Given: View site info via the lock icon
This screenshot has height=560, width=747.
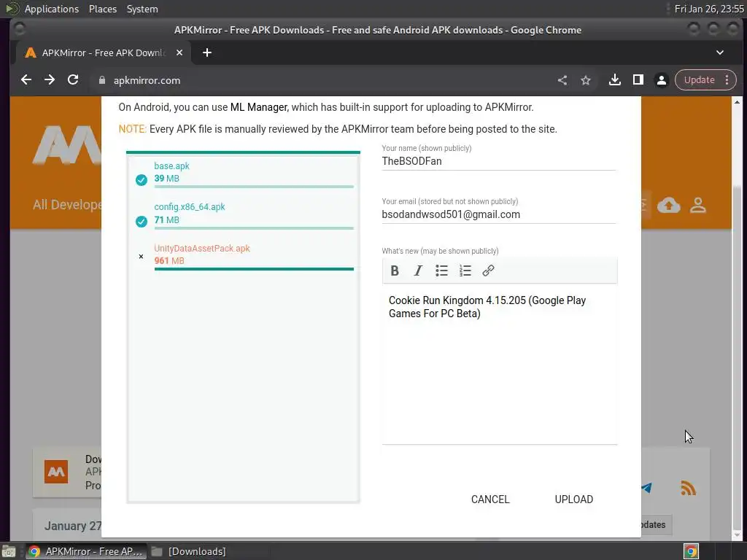Looking at the screenshot, I should tap(101, 80).
